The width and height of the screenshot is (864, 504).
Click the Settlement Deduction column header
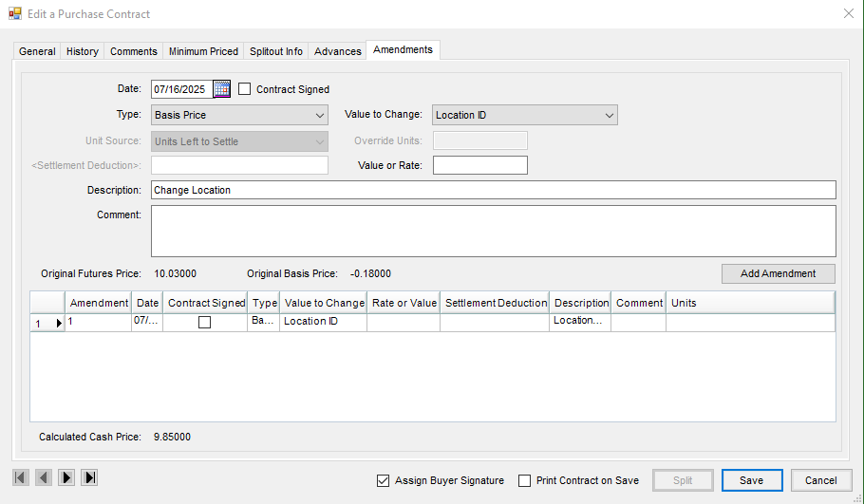(x=495, y=303)
